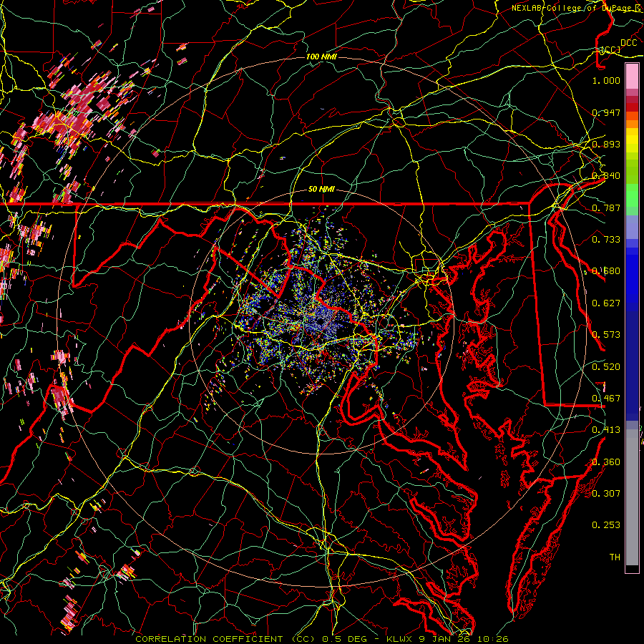Click the 0.627 legend value
Viewport: 644px width, 644px height.
606,303
